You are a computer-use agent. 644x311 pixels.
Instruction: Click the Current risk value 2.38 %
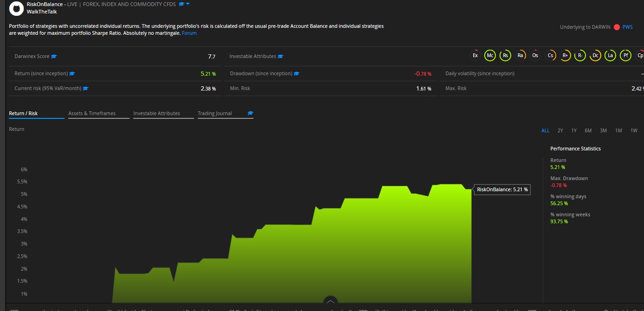click(x=208, y=89)
